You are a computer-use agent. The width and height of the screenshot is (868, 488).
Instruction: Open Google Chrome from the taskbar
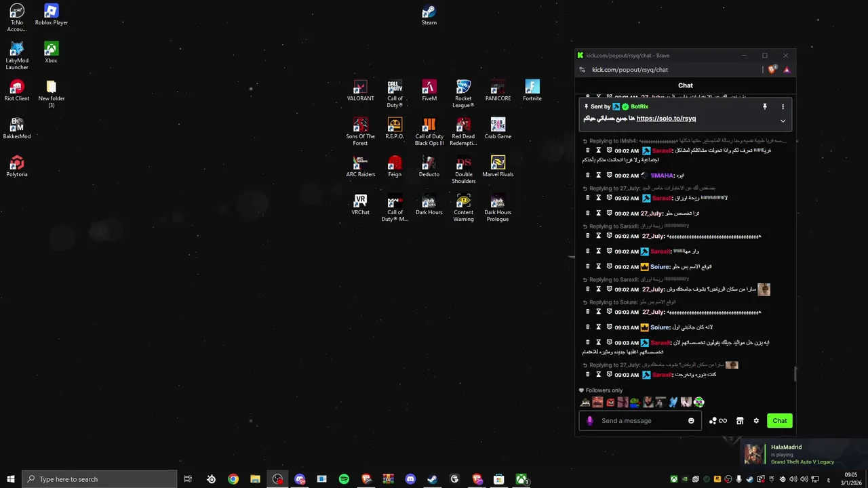click(233, 479)
